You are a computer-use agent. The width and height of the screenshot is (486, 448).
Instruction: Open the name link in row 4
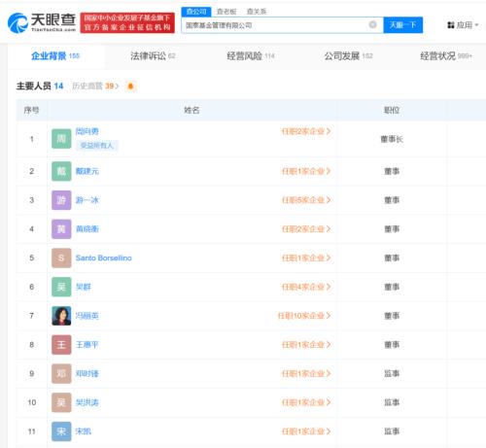point(87,229)
